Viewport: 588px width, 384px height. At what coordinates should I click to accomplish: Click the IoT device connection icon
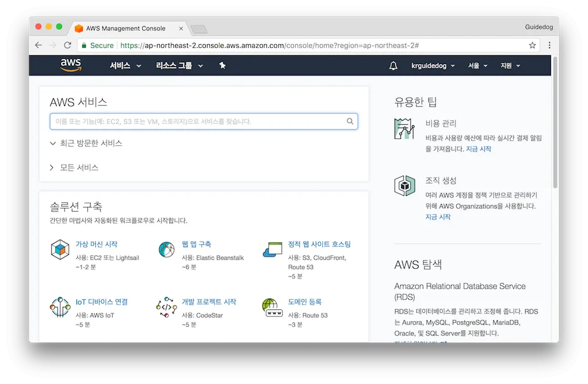point(60,307)
